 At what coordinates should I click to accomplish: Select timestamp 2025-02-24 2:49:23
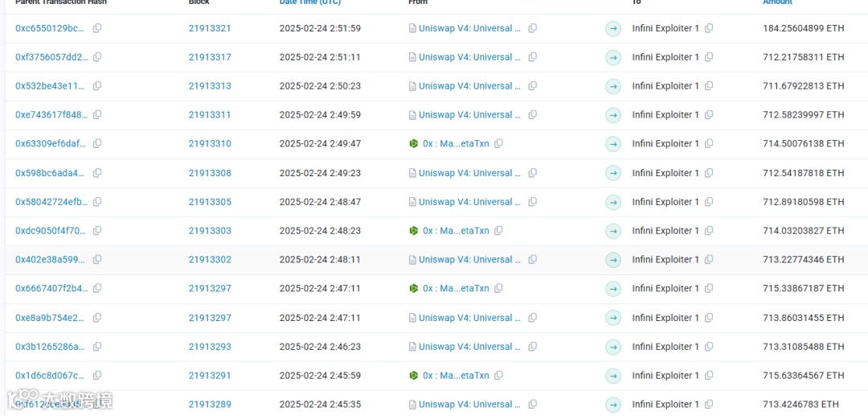click(x=320, y=173)
